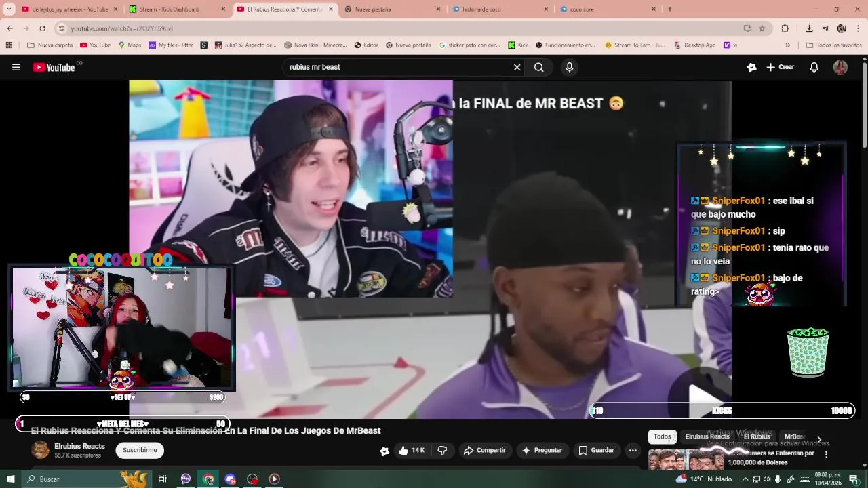Click the Crear button

[780, 67]
